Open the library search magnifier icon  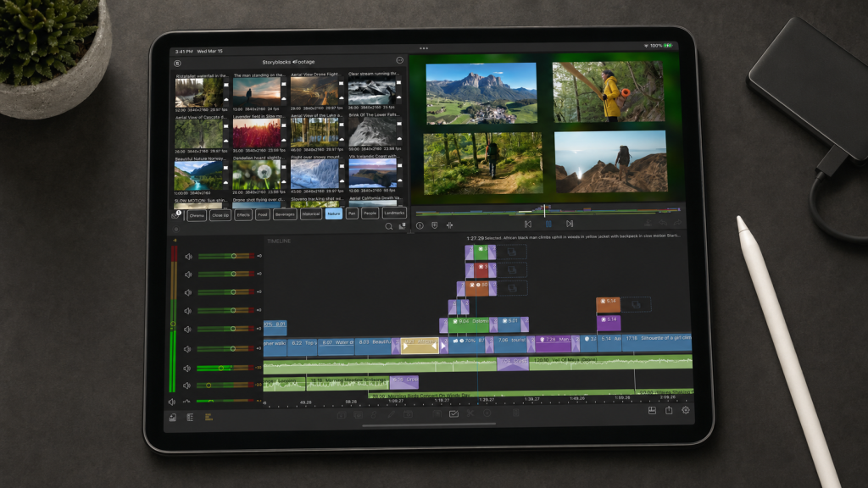pyautogui.click(x=388, y=225)
